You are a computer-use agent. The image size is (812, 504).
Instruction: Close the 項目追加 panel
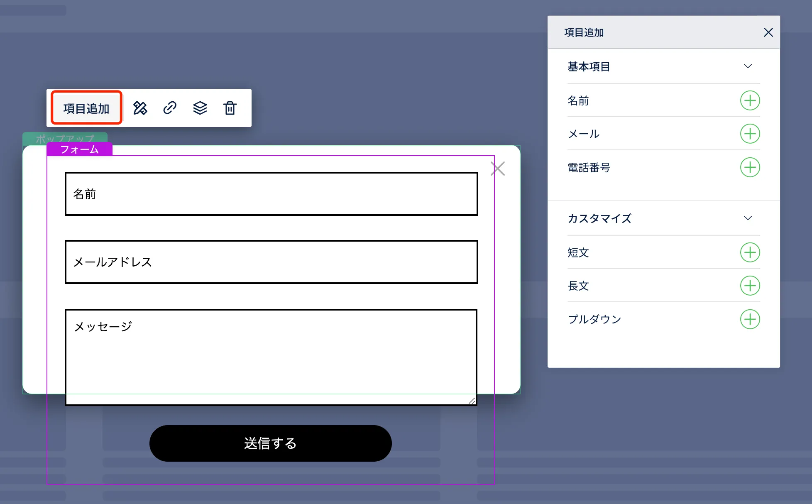pos(768,32)
